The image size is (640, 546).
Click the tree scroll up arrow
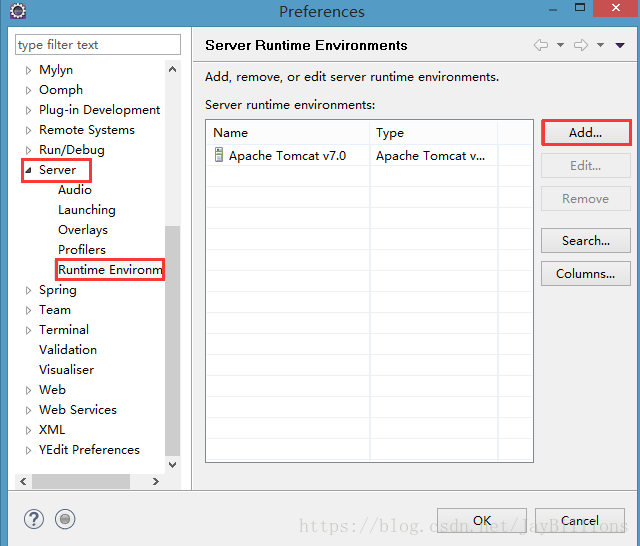point(173,69)
